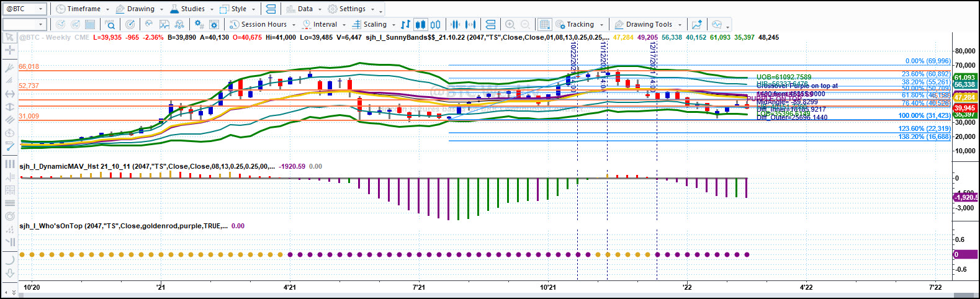Click the data-table grid icon in second toolbar
This screenshot has width=980, height=299.
click(90, 24)
